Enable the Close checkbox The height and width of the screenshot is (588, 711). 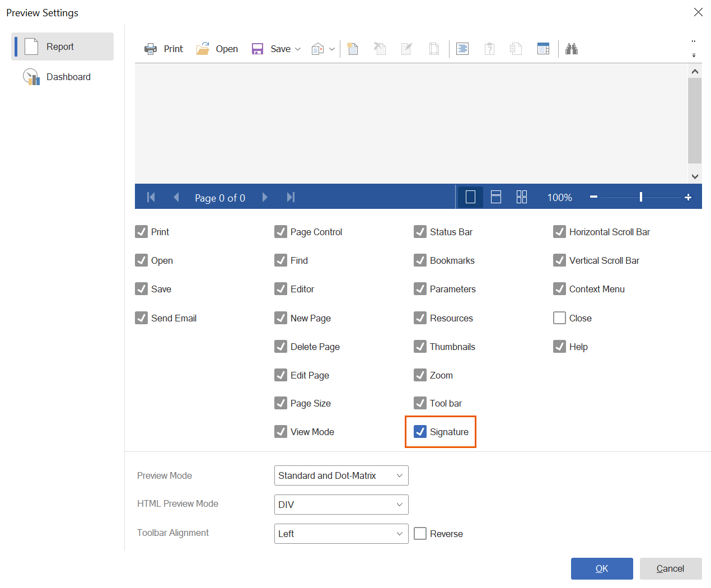[559, 318]
